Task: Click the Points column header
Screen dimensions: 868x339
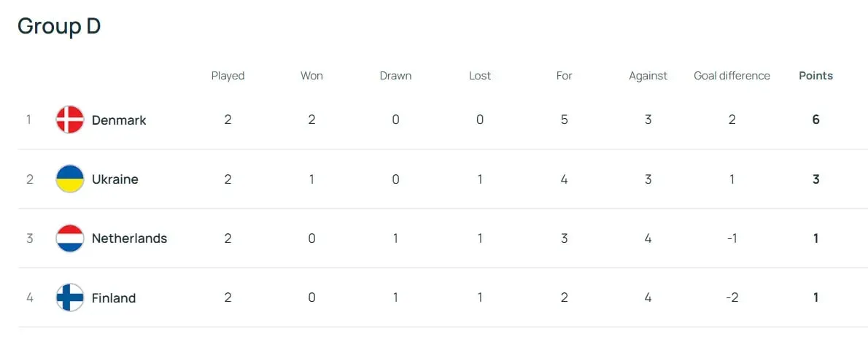Action: [816, 76]
